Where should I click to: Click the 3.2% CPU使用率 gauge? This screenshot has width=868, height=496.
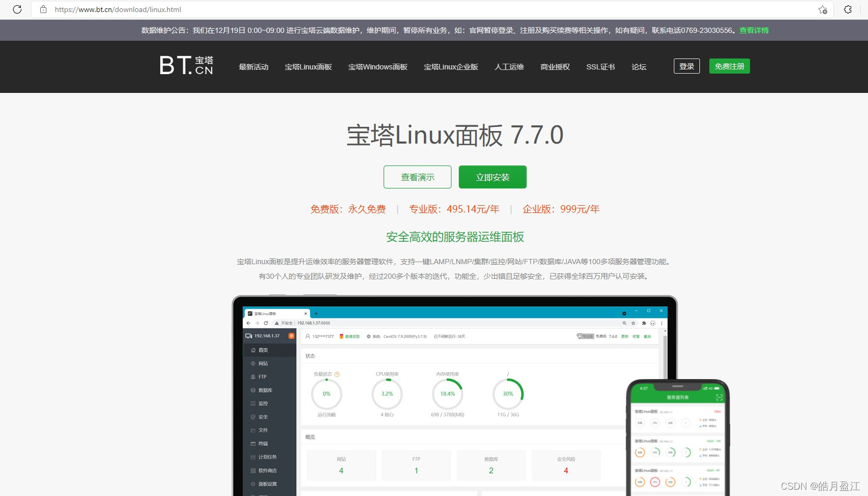click(387, 394)
